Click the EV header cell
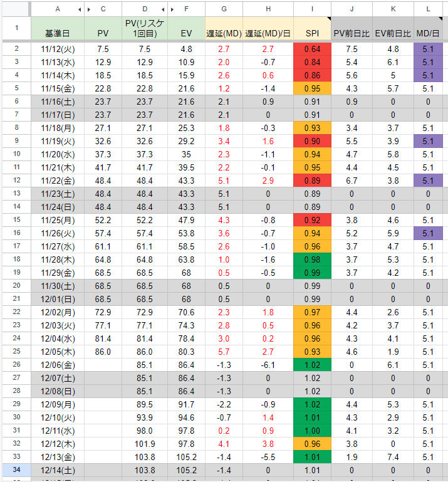The width and height of the screenshot is (448, 482). tap(186, 28)
